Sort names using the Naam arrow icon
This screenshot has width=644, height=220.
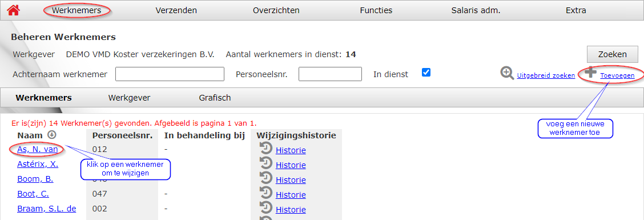(52, 134)
